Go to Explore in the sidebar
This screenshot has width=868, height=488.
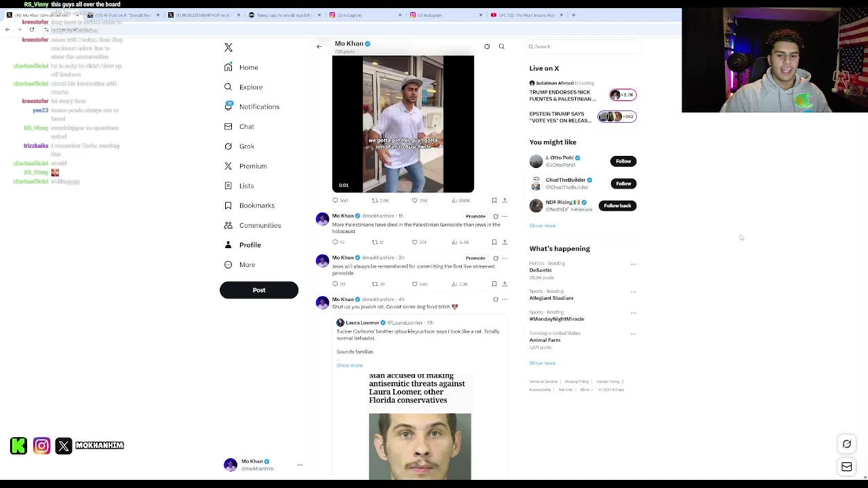tap(243, 87)
